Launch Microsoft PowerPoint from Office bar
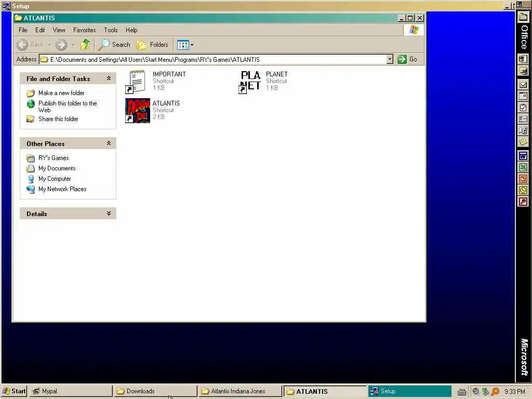 click(523, 179)
